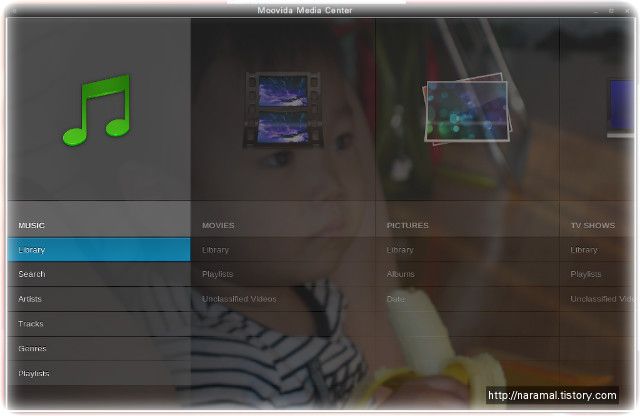This screenshot has height=416, width=640.
Task: Select the Music category header
Action: [x=31, y=225]
